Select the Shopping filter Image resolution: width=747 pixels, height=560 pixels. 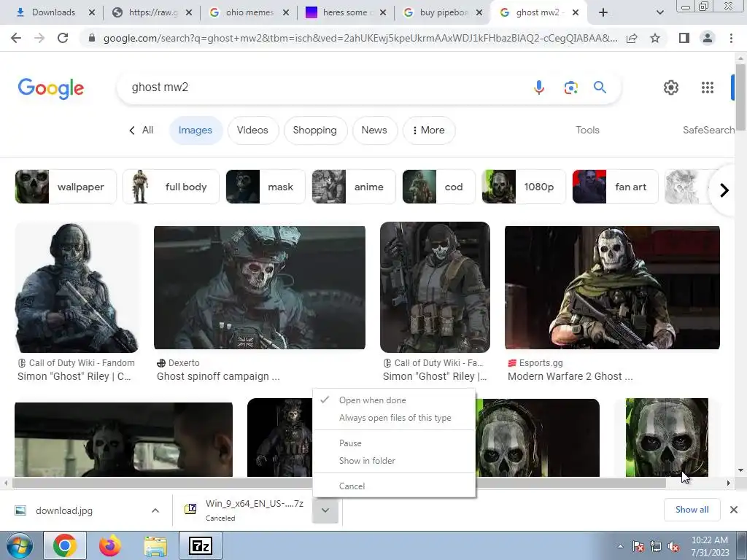[315, 130]
